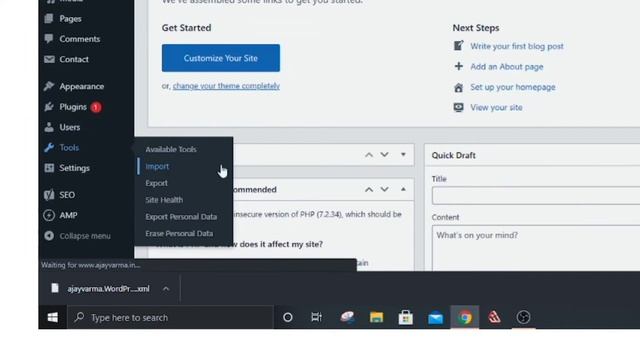Click the Collapse menu arrow icon

(x=49, y=236)
